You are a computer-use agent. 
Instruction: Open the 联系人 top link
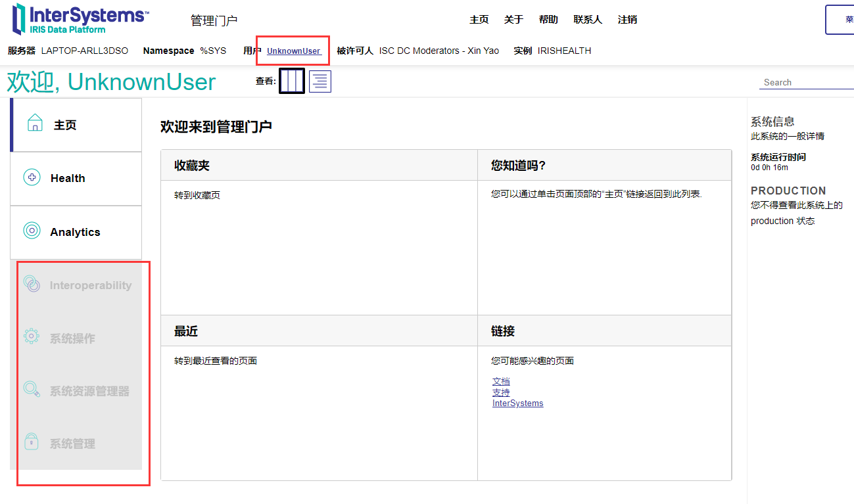coord(588,20)
